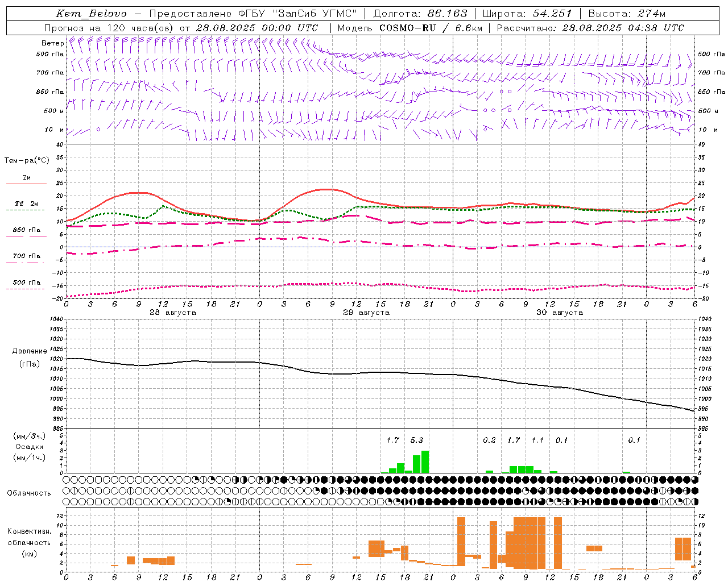Click the Облачность cloud cover label
Viewport: 728px width, 582px height.
tap(29, 493)
